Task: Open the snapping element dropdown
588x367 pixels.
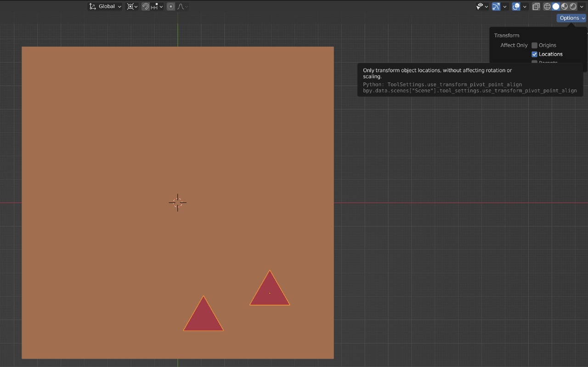Action: [x=157, y=6]
